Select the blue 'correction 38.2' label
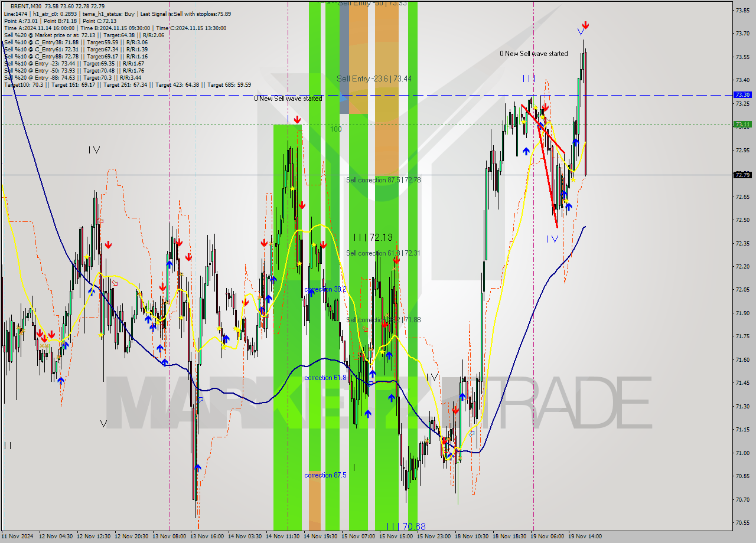Viewport: 756px width, 543px height. pos(325,289)
